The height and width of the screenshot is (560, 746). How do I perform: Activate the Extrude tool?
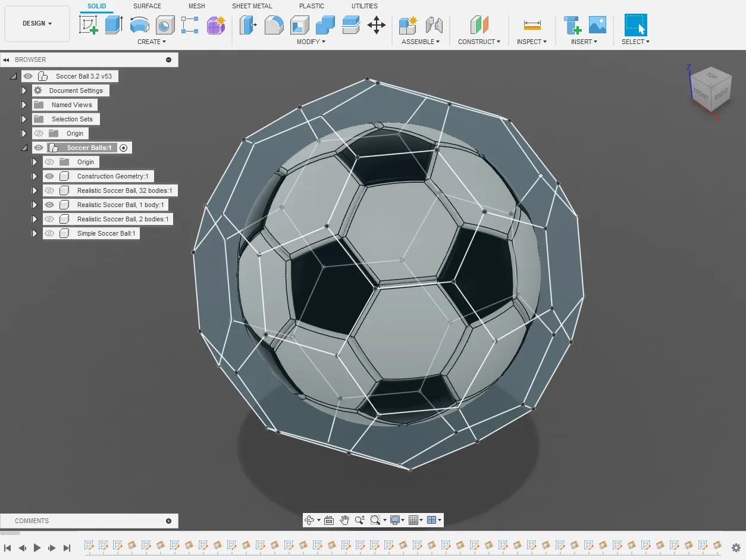coord(112,25)
